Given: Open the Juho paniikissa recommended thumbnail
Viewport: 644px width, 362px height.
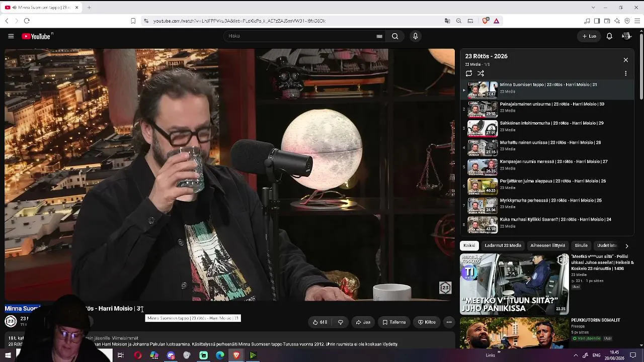Looking at the screenshot, I should [514, 284].
